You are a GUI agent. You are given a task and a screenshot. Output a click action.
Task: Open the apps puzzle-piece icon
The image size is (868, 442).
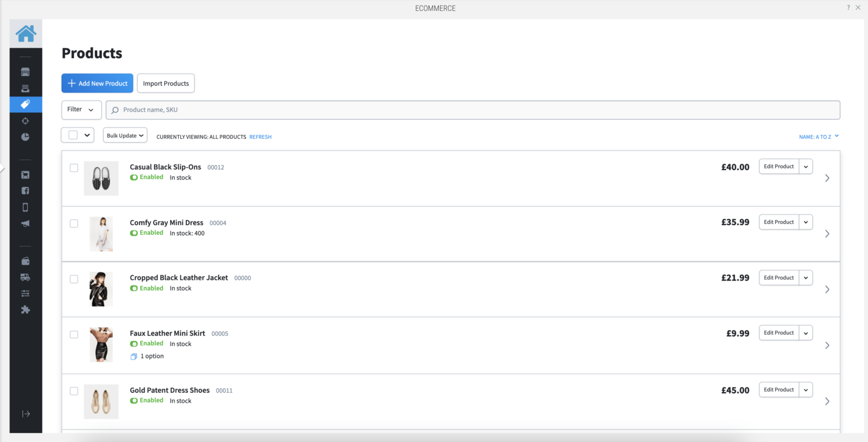(x=25, y=309)
